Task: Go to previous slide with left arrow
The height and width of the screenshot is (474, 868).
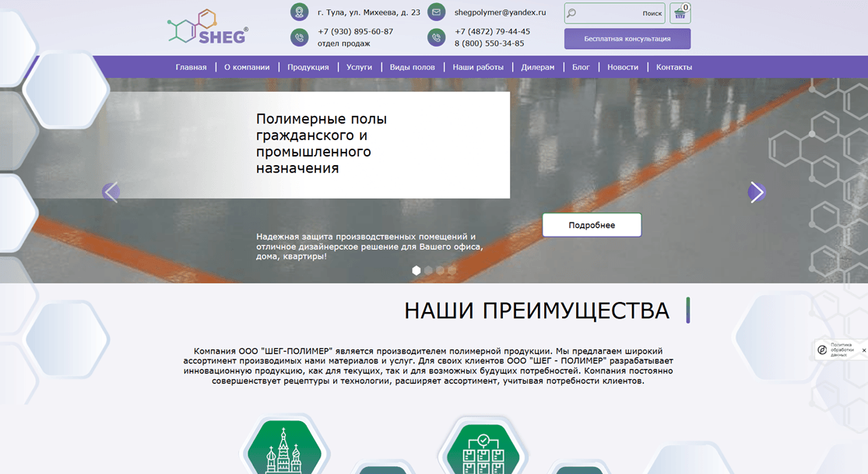Action: (x=111, y=192)
